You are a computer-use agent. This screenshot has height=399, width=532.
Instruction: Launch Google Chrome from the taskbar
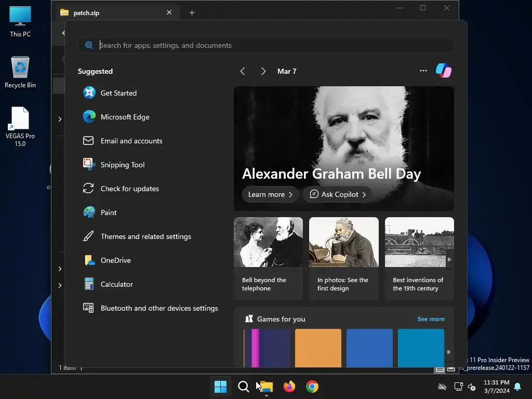[x=312, y=387]
